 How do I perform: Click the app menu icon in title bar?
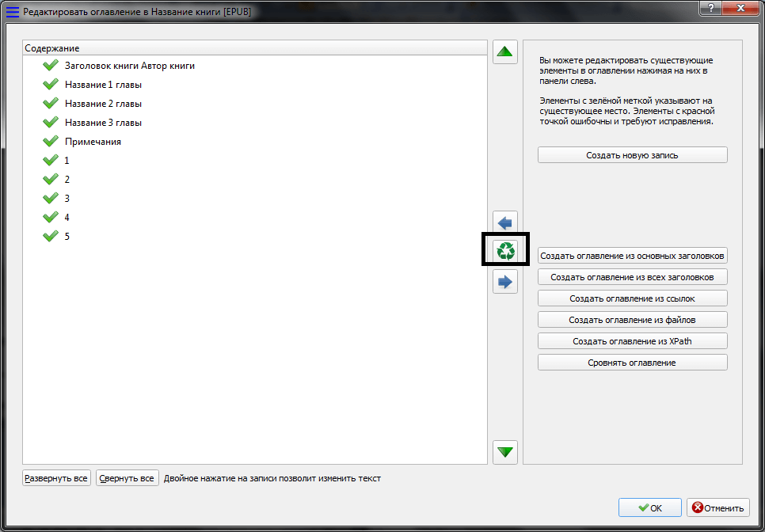13,12
